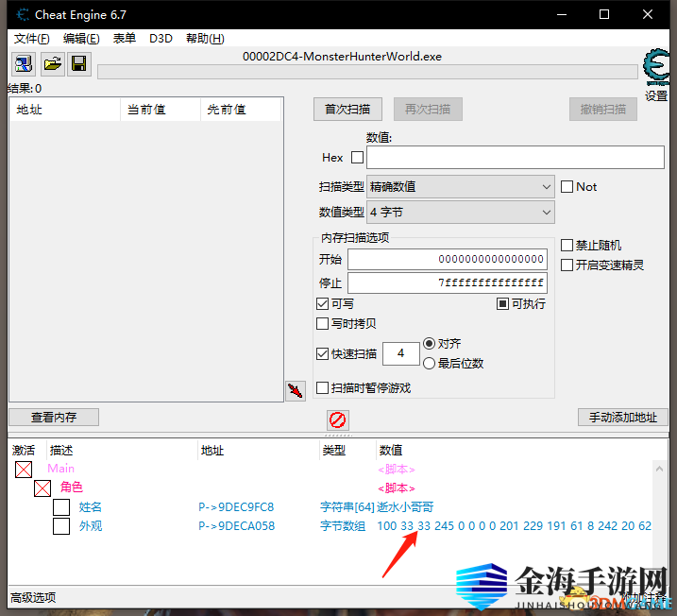Screen dimensions: 677x616
Task: Click the fast scan alignment value 4 field
Action: [401, 353]
